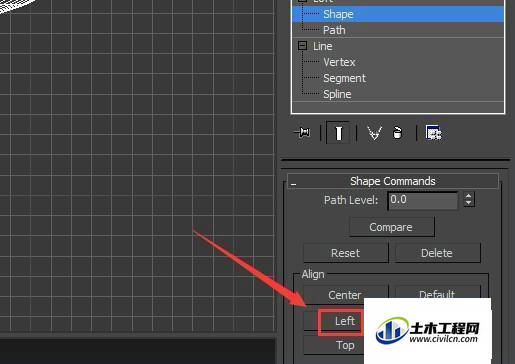515x364 pixels.
Task: Click Remove Modifier from stack icon
Action: click(397, 133)
